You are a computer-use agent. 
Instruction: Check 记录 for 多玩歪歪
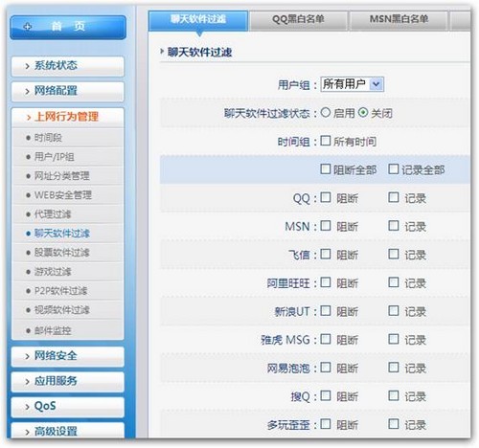pos(394,424)
